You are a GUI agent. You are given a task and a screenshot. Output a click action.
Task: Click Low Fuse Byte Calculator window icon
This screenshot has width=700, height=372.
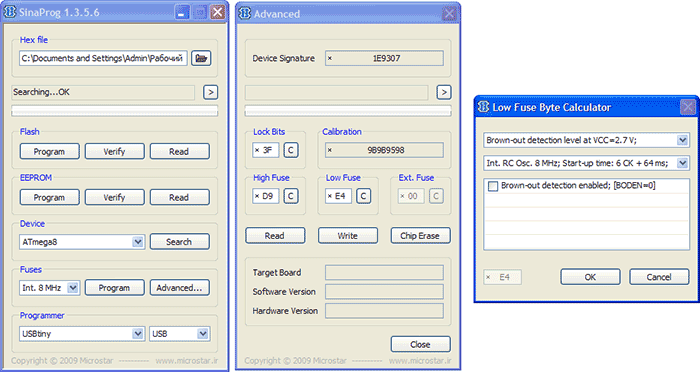click(483, 107)
